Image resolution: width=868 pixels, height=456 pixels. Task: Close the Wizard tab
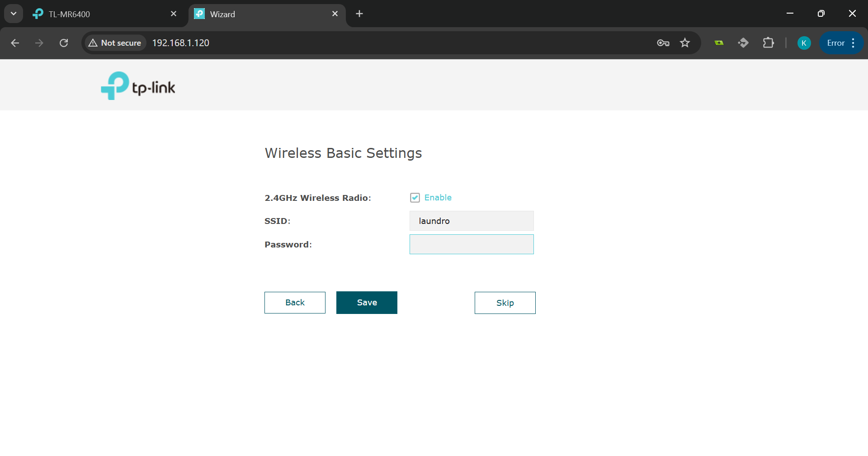tap(335, 14)
